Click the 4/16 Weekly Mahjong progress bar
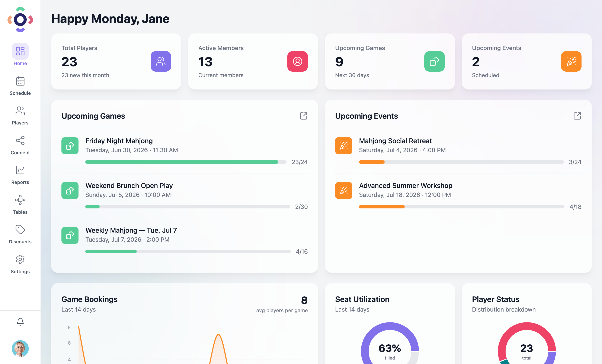 [188, 251]
